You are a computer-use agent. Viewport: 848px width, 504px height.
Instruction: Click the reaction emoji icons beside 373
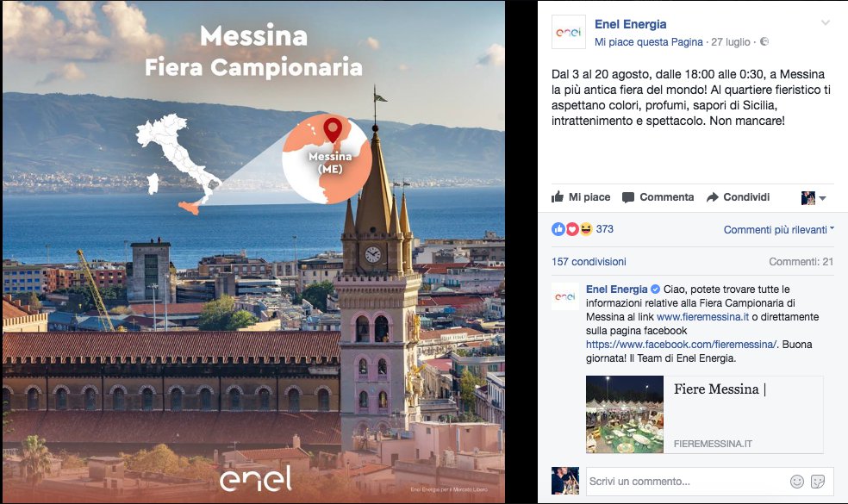click(572, 229)
